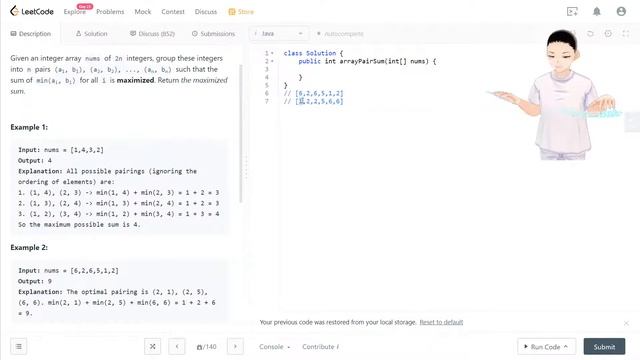Screen dimensions: 640x360
Task: Click Input: nums = [6,2,6,5,1,2] text
Action: pyautogui.click(x=68, y=271)
